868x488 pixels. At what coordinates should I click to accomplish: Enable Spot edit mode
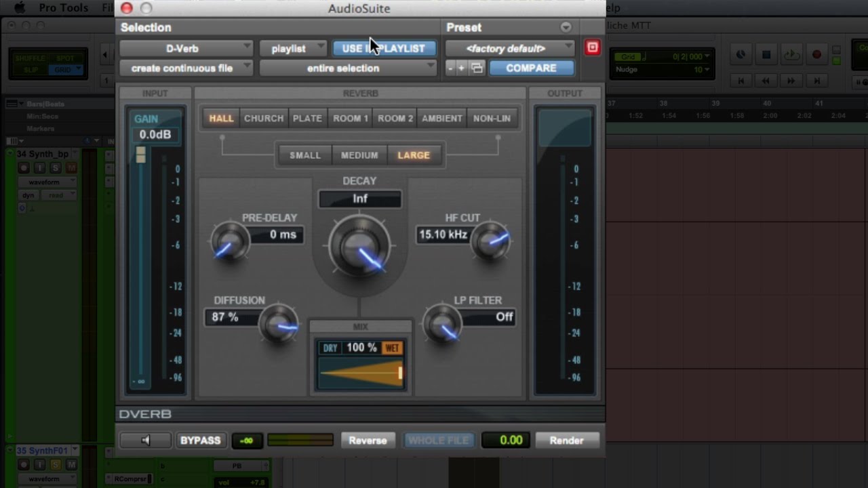tap(65, 59)
